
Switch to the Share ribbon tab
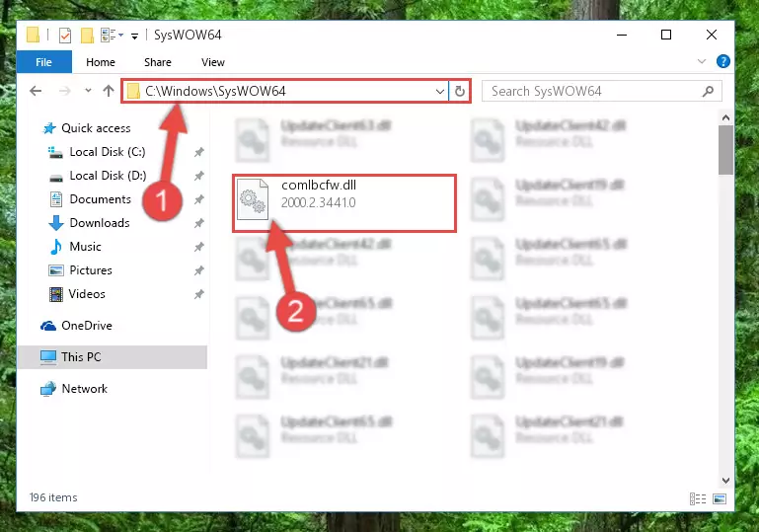158,62
